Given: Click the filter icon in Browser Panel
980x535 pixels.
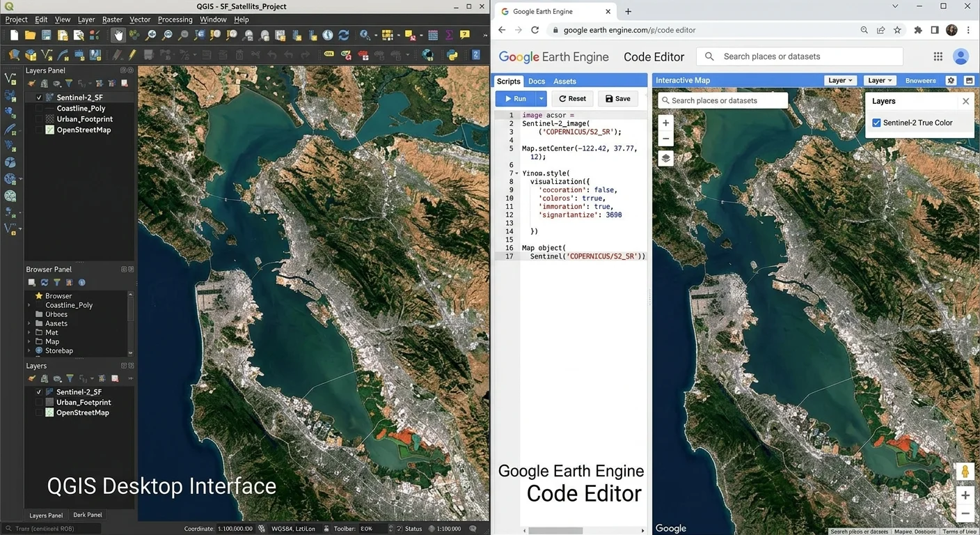Looking at the screenshot, I should pos(57,282).
